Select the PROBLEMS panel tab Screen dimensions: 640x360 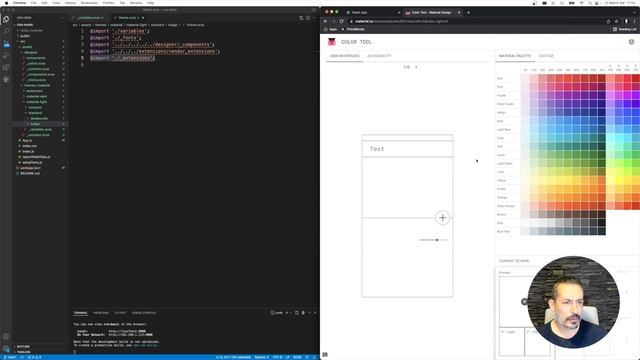pos(101,313)
